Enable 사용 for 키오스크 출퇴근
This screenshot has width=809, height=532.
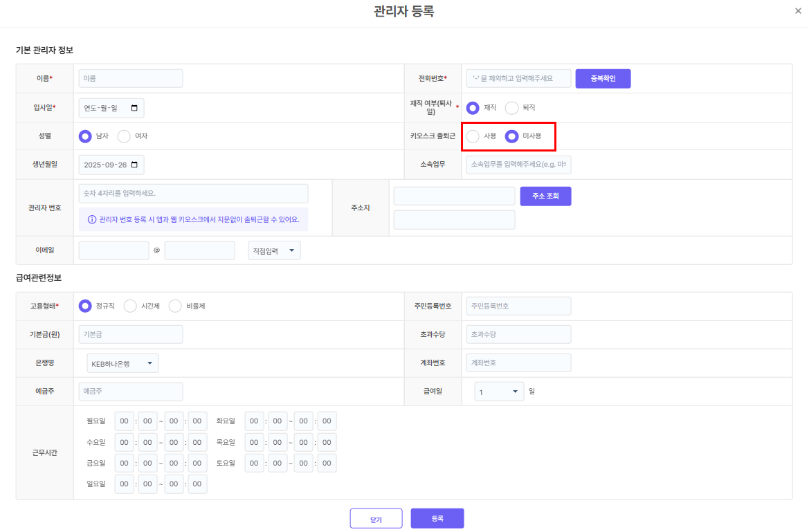pyautogui.click(x=473, y=136)
